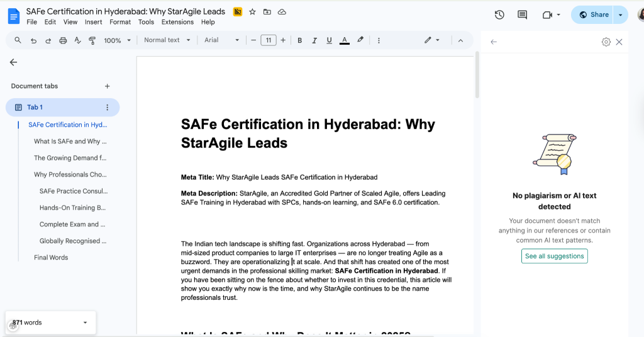
Task: Open the Arial font dropdown
Action: [x=221, y=40]
